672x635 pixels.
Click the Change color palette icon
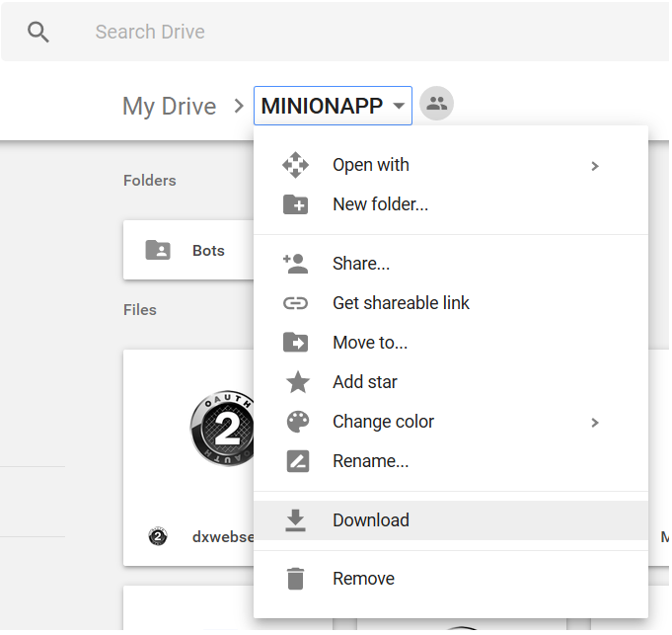(x=297, y=422)
